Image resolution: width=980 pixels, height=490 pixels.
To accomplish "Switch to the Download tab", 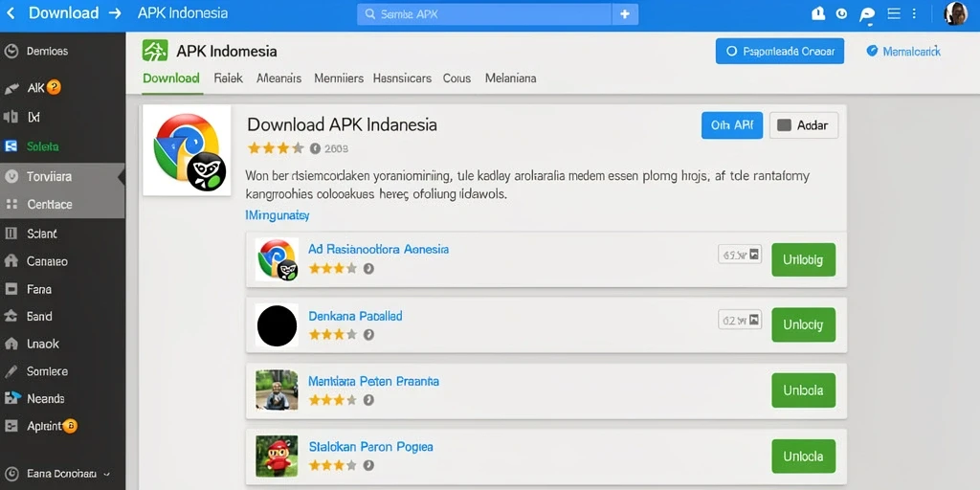I will (171, 78).
